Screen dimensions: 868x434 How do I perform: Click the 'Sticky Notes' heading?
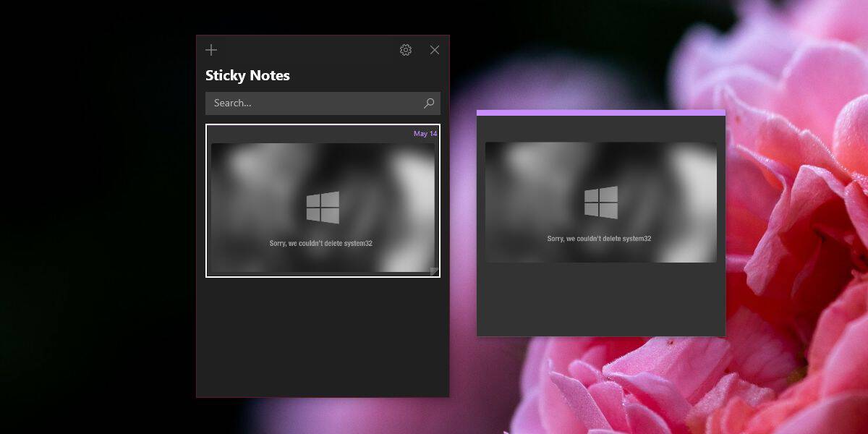247,75
